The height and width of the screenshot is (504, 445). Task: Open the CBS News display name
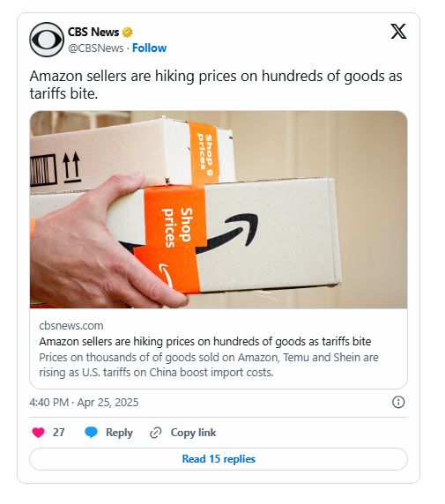click(93, 32)
